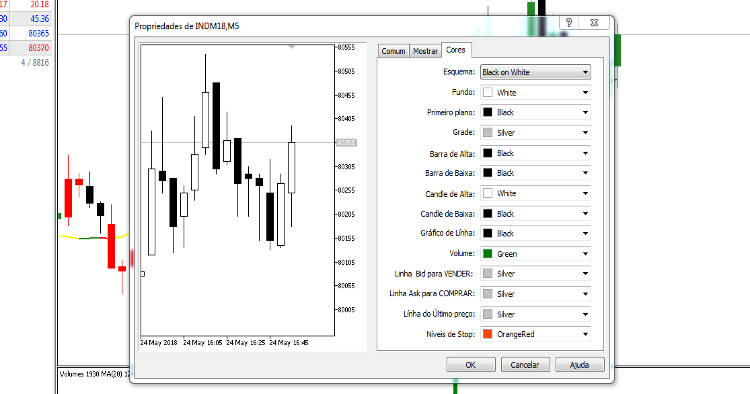The width and height of the screenshot is (750, 394).
Task: Click the OrangeRed Níveis de Stop swatch
Action: [487, 334]
